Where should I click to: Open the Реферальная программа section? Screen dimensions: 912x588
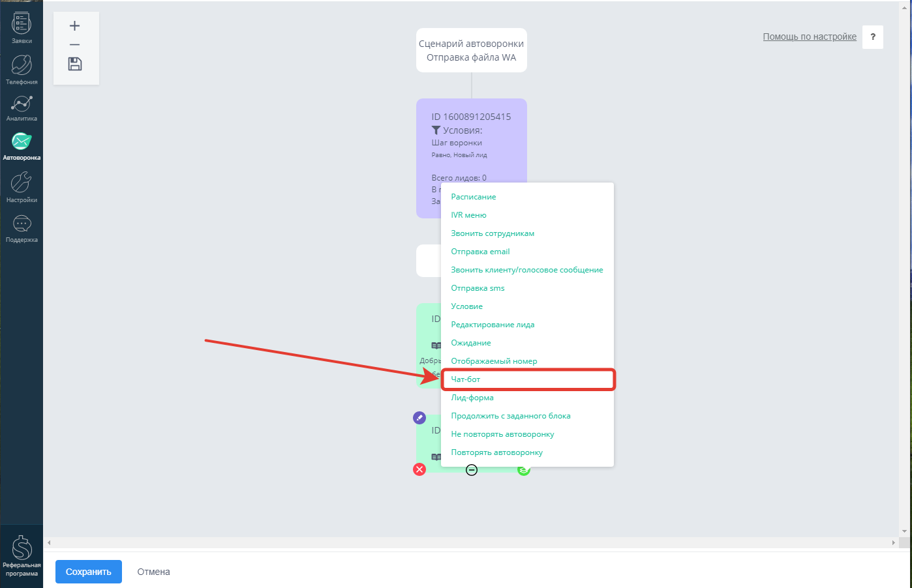pyautogui.click(x=22, y=555)
